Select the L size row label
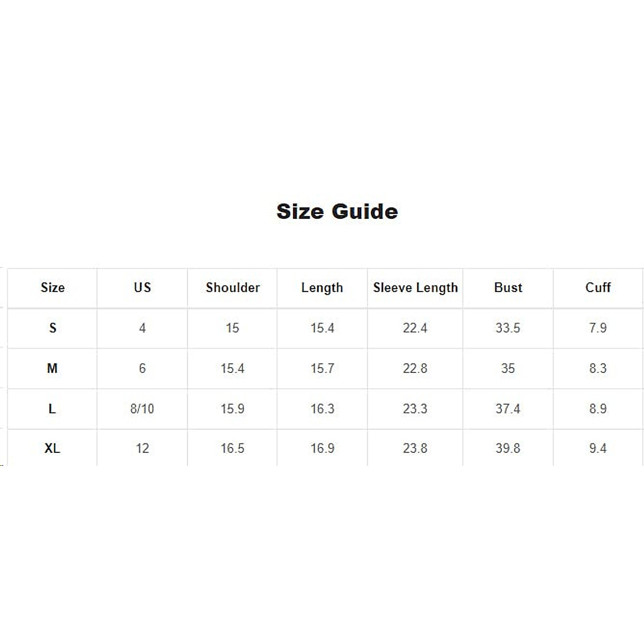644x644 pixels. pyautogui.click(x=52, y=409)
